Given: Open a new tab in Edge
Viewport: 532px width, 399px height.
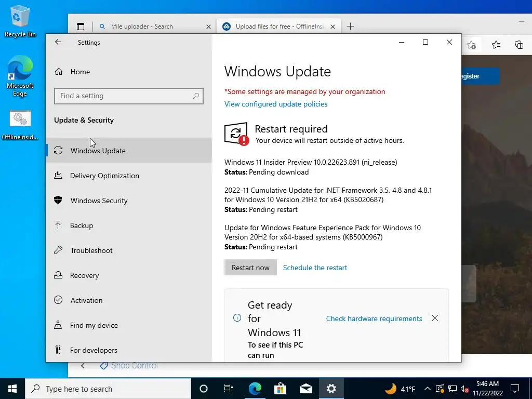Looking at the screenshot, I should pos(351,26).
